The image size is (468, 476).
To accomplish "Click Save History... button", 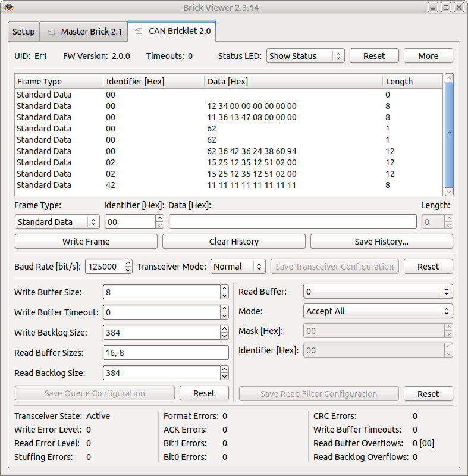I will 381,242.
